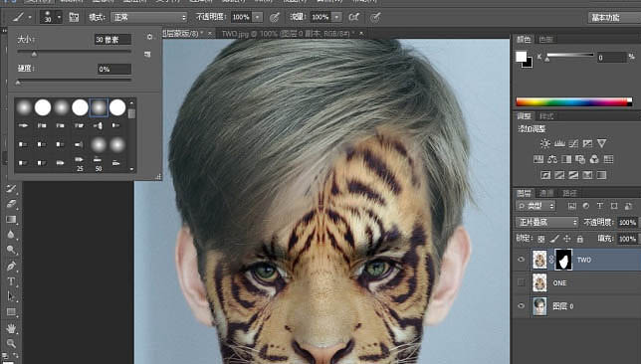Hide the 图层 0 layer
Screen dimensions: 641x364
coord(521,305)
